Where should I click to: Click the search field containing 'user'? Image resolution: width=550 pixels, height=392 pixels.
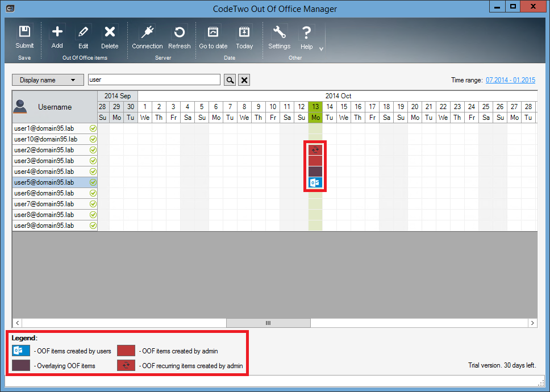[154, 80]
